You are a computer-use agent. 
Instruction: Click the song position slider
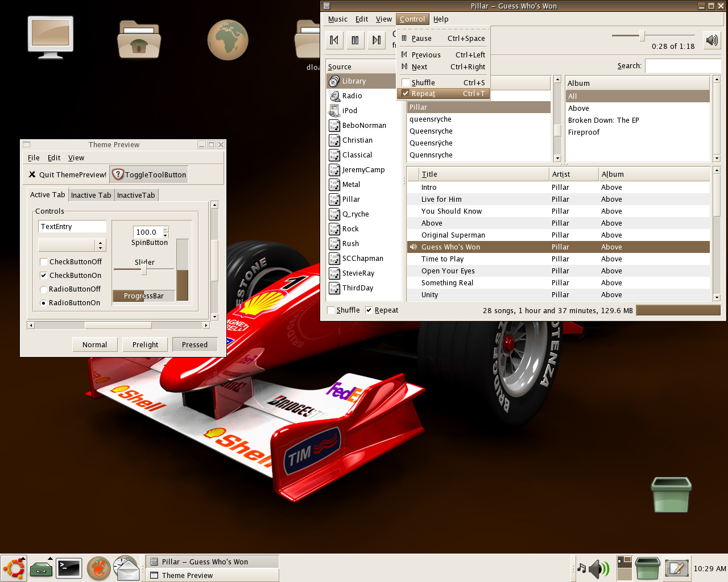(x=653, y=36)
